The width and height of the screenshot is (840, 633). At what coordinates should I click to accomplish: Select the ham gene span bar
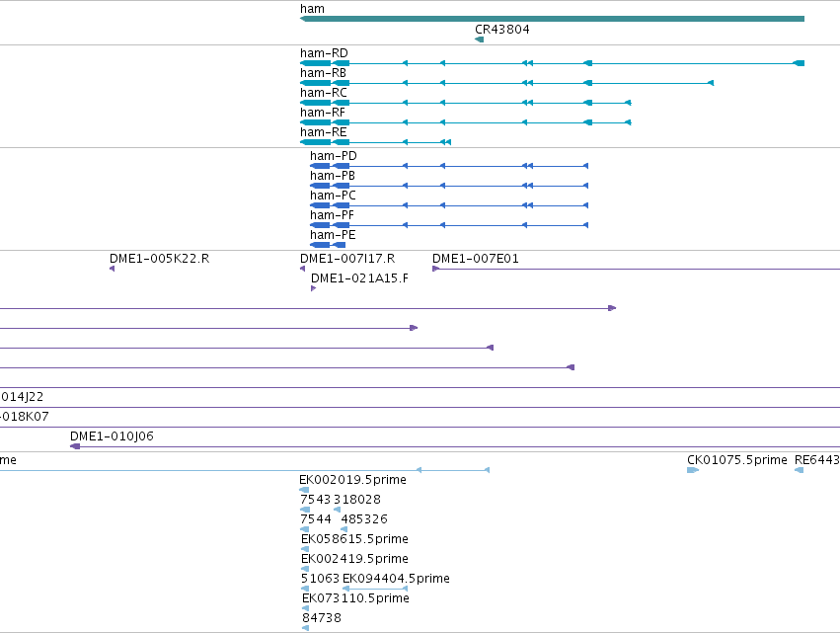[552, 19]
